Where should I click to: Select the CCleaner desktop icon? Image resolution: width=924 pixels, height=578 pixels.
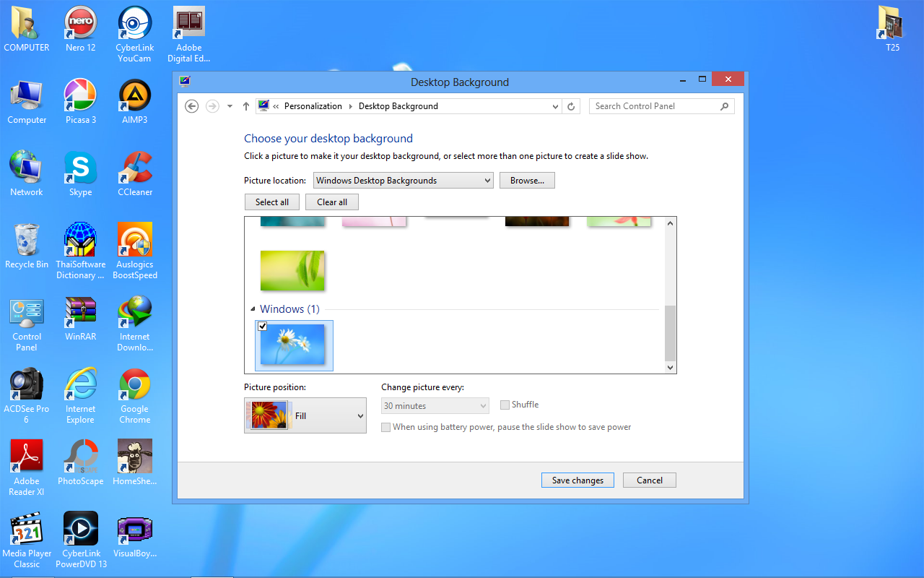[134, 174]
